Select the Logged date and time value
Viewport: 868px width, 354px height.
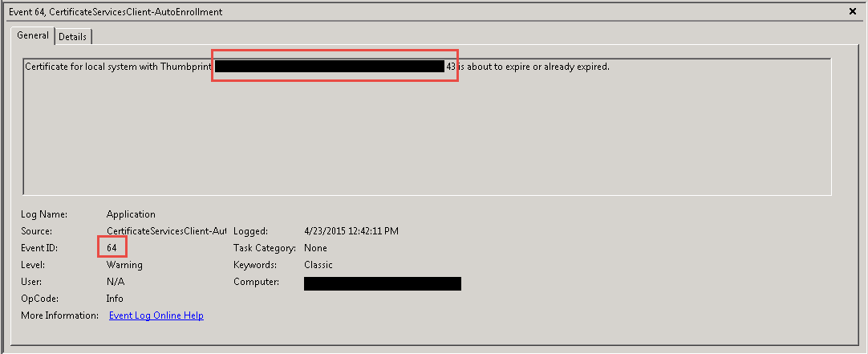[x=351, y=231]
